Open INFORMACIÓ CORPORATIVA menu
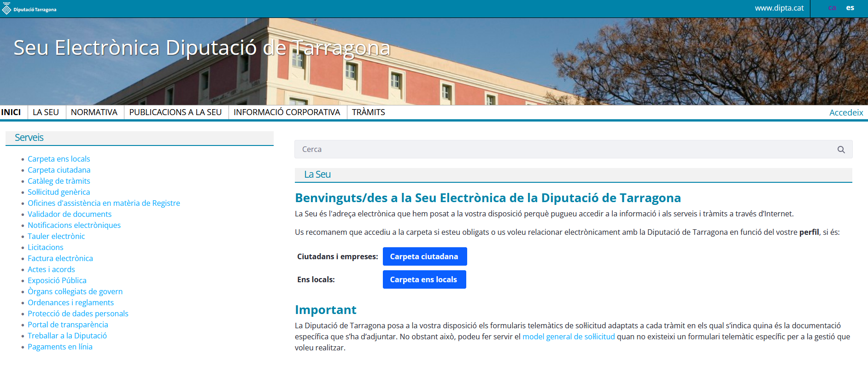Viewport: 868px width, 372px height. (x=287, y=112)
